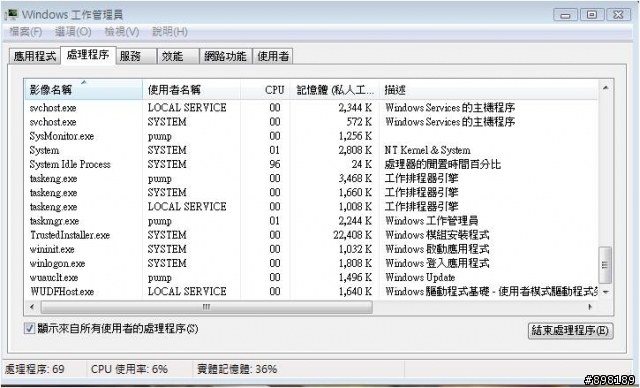Image resolution: width=640 pixels, height=388 pixels.
Task: Go to the 網路功能 tab
Action: [x=226, y=56]
